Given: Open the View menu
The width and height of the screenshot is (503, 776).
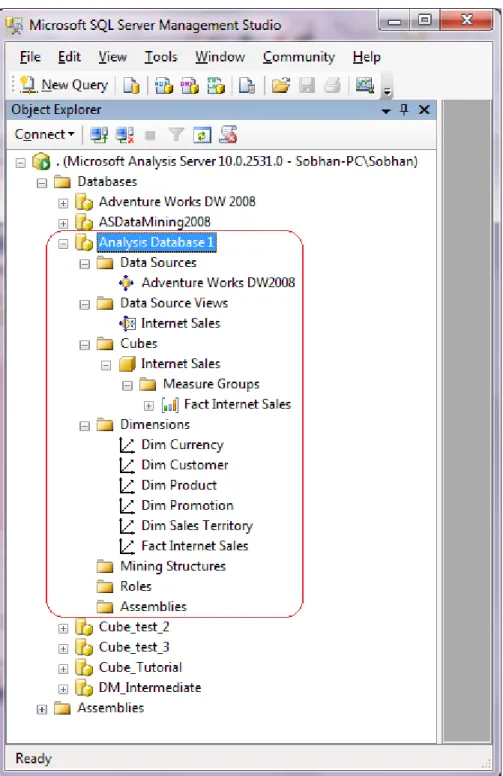Looking at the screenshot, I should [112, 57].
